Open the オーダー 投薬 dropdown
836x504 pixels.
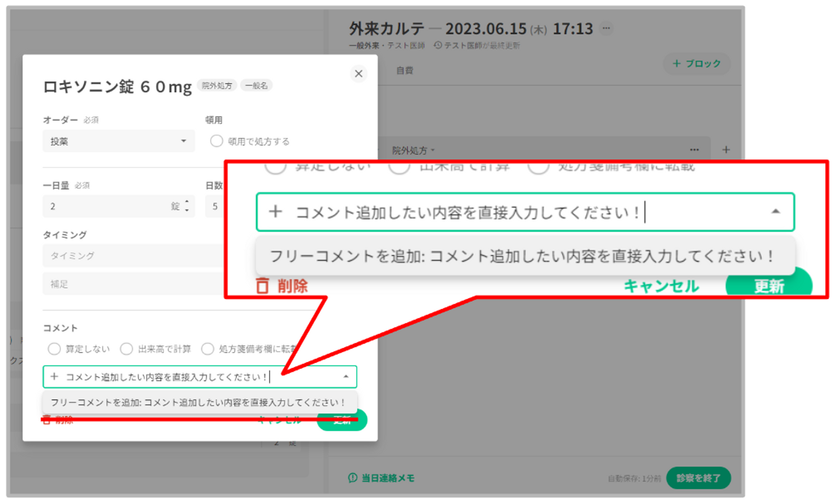tap(119, 141)
